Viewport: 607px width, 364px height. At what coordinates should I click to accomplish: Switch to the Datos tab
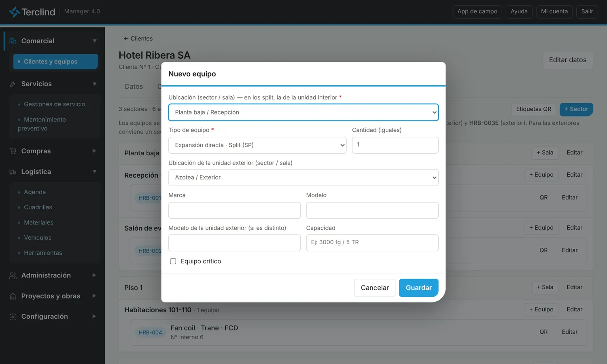point(134,87)
